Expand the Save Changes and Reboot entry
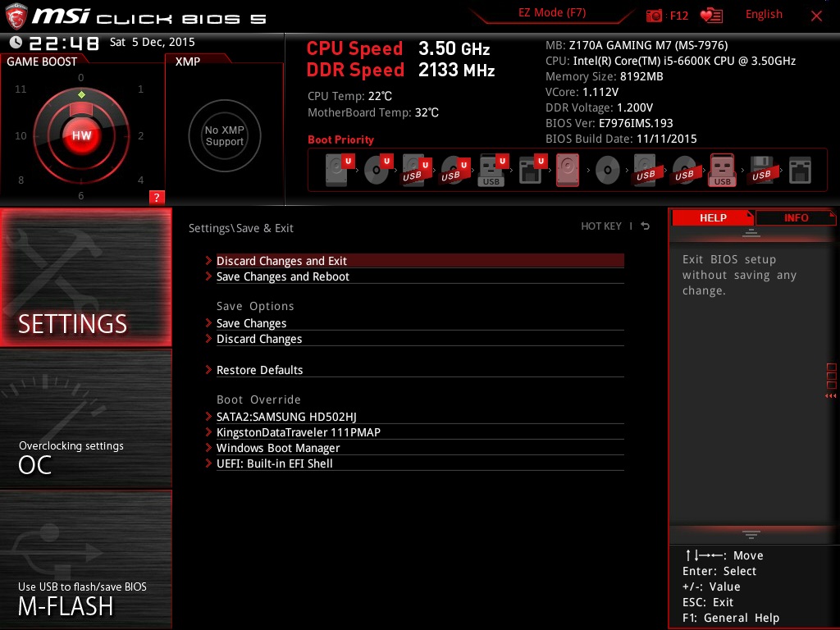Screen dimensions: 840x630 282,276
